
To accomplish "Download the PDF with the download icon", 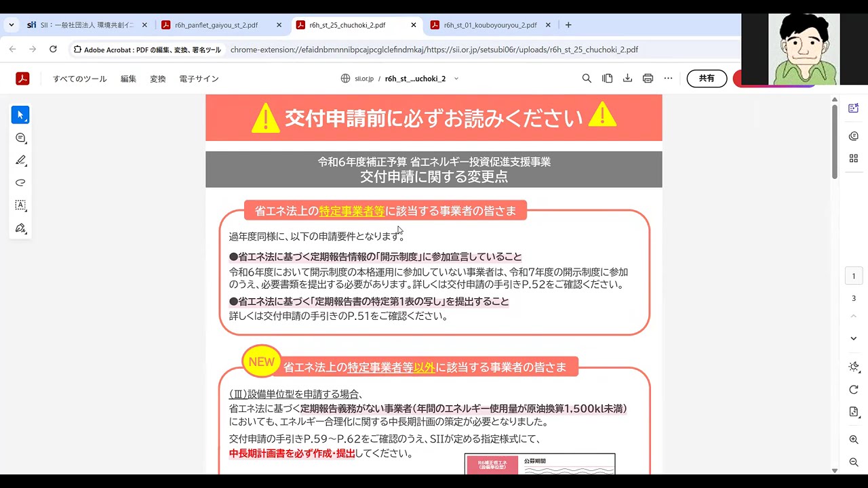I will coord(627,79).
